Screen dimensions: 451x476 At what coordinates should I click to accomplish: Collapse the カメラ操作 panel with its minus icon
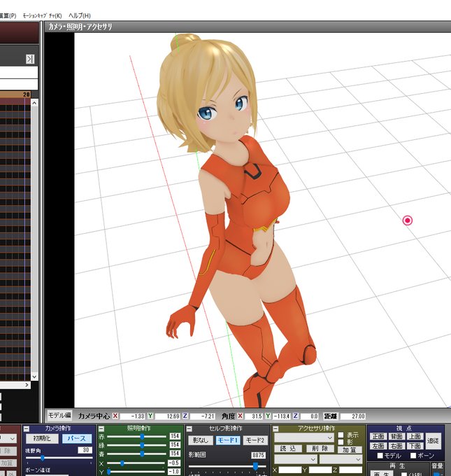[27, 429]
